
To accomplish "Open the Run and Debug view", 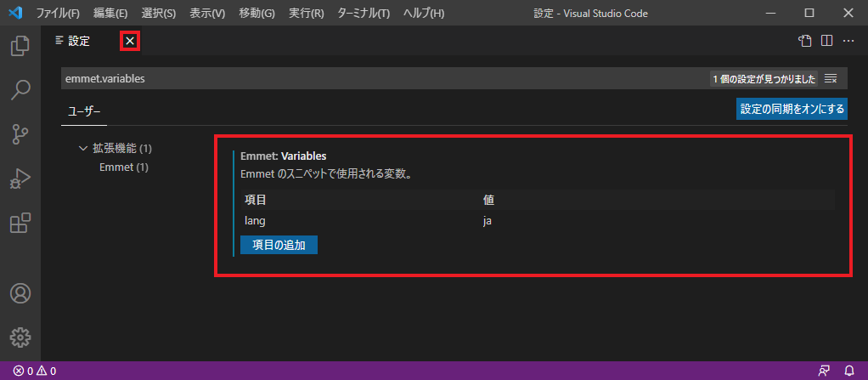I will [20, 179].
